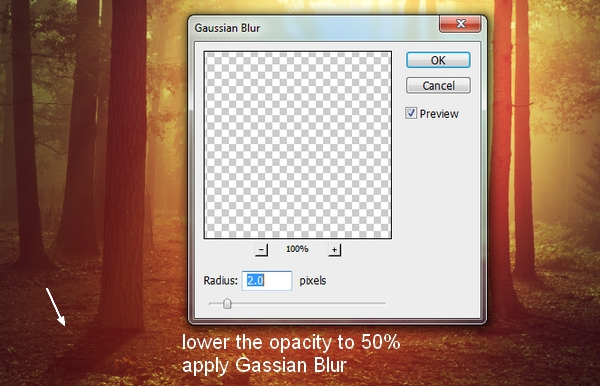Viewport: 600px width, 386px height.
Task: Click the Radius input field
Action: click(x=267, y=280)
